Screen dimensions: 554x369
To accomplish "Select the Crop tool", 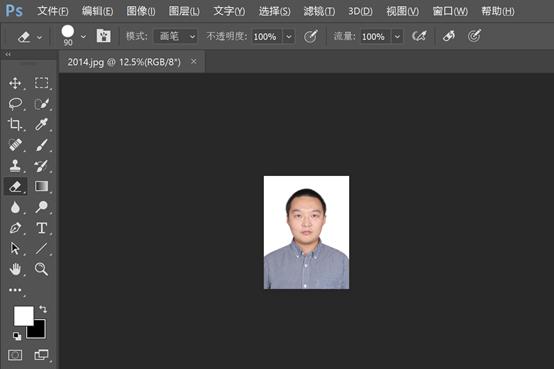I will pyautogui.click(x=15, y=124).
